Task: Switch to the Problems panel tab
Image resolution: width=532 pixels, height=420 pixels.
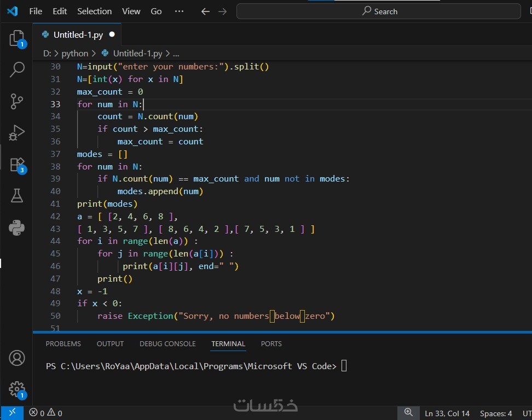Action: [x=63, y=344]
